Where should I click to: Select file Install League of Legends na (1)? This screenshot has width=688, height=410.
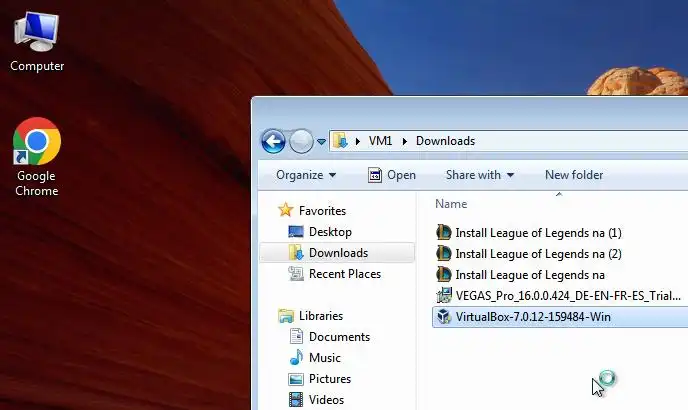[x=538, y=233]
